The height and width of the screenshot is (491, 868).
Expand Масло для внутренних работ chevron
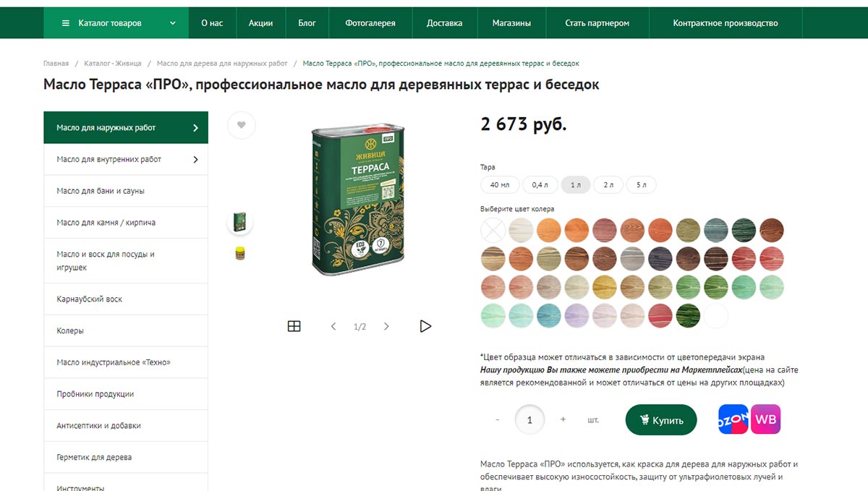click(x=195, y=159)
